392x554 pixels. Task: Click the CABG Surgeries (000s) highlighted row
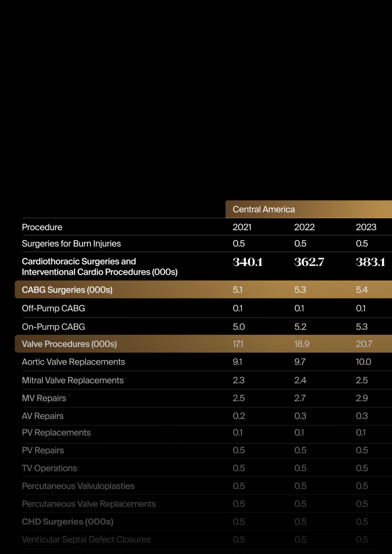67,290
